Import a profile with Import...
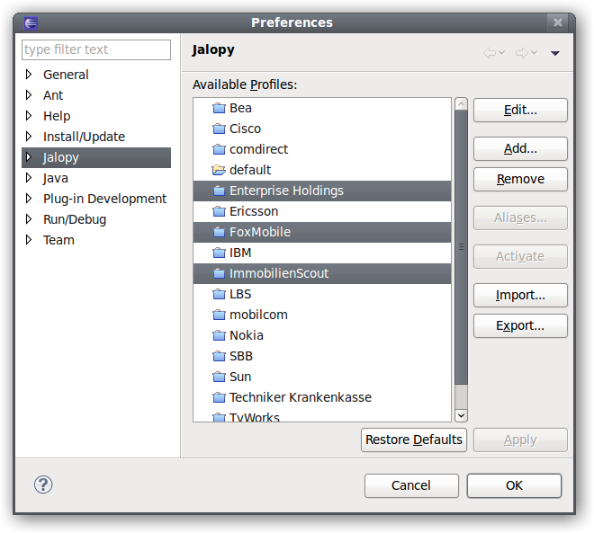594x533 pixels. (x=520, y=295)
